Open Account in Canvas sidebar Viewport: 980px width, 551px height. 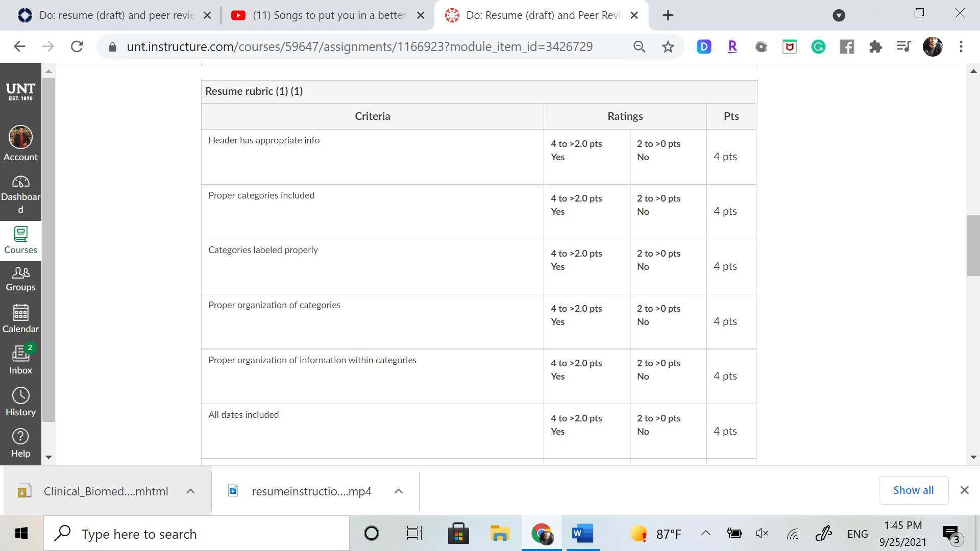20,144
